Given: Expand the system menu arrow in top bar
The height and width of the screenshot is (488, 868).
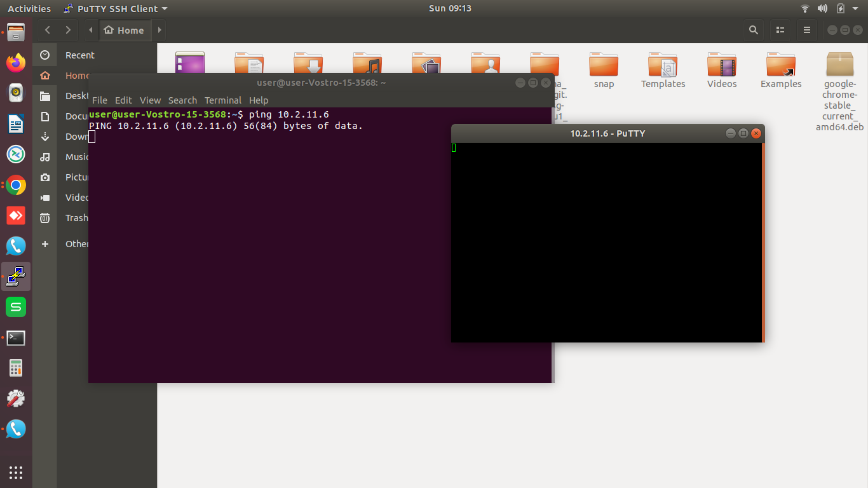Looking at the screenshot, I should tap(856, 8).
